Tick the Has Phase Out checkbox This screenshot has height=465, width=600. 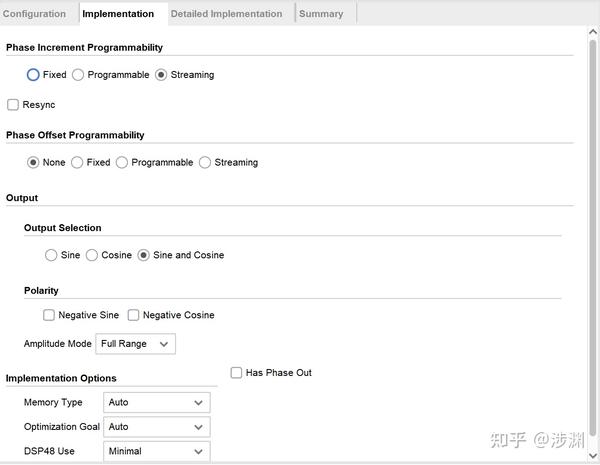(x=236, y=373)
